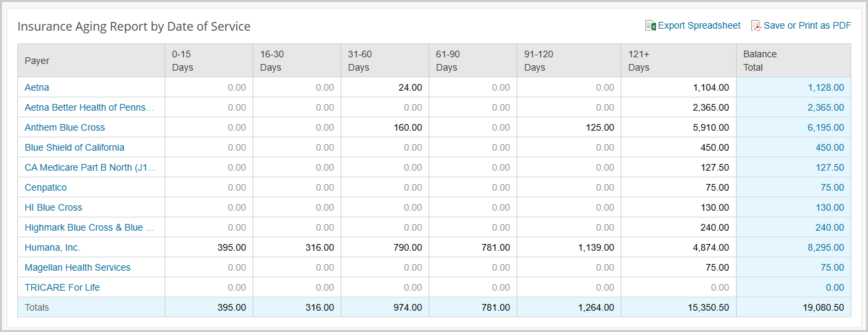Screen dimensions: 868x332
Task: Open the Aetna payer link
Action: coord(37,87)
